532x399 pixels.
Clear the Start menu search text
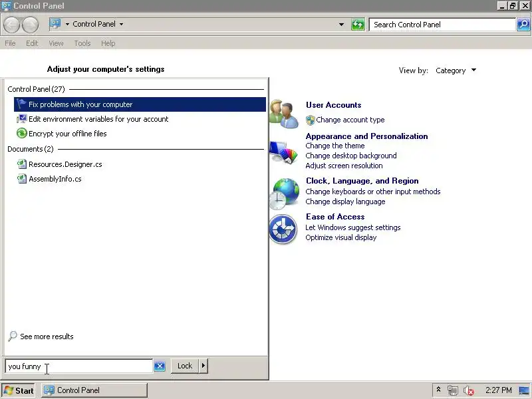(160, 366)
